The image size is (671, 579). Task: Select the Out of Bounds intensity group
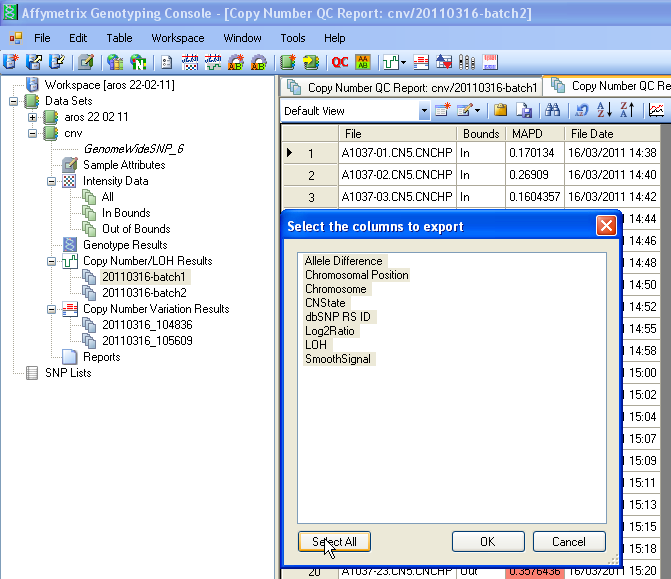[136, 229]
